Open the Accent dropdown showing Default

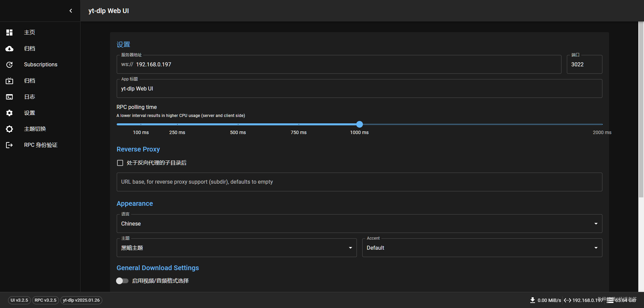[482, 248]
